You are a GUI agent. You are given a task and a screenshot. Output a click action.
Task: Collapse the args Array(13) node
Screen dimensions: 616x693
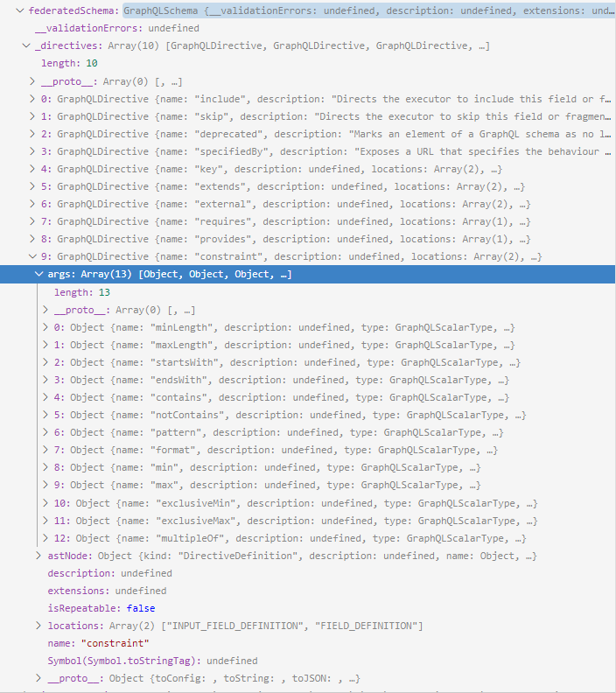[38, 274]
